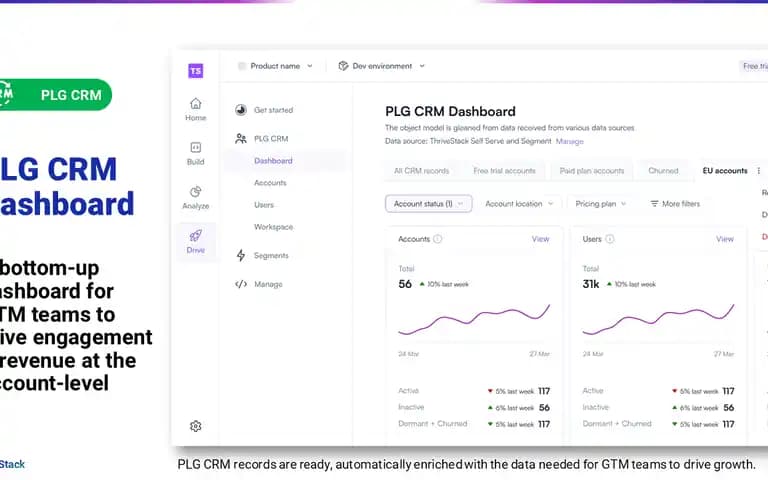Switch to the Free trial accounts tab

pos(504,171)
